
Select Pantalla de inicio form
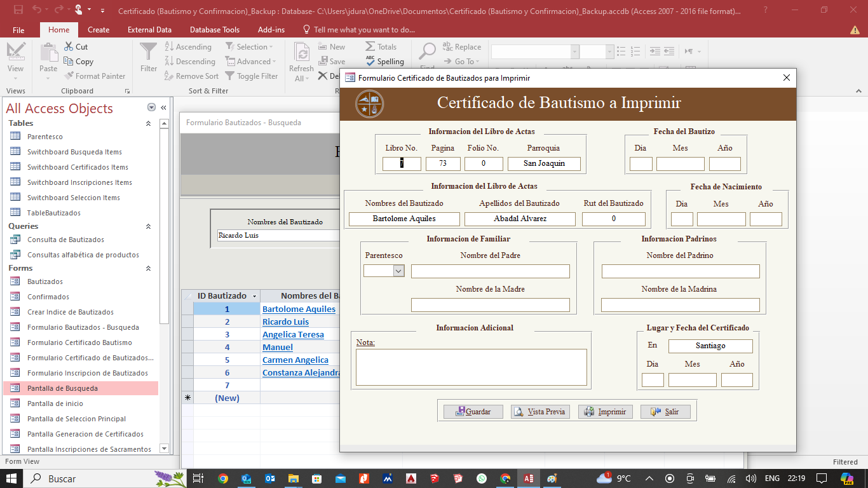[x=55, y=403]
